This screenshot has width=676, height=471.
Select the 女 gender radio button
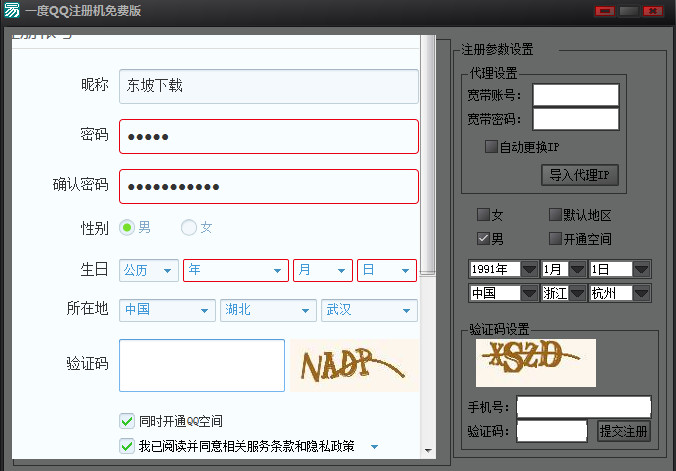click(189, 227)
